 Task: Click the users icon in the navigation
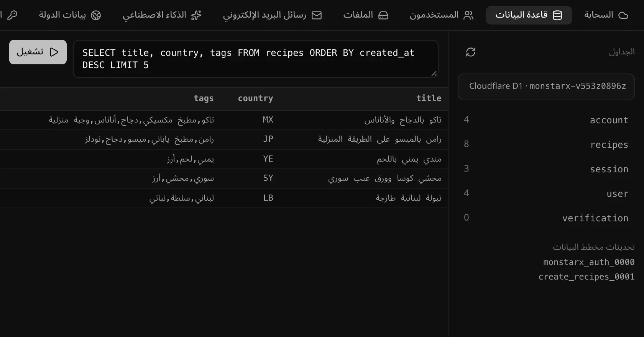tap(468, 15)
